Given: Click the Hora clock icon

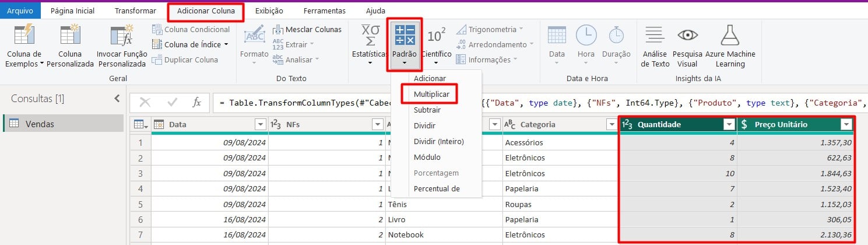Looking at the screenshot, I should 586,36.
